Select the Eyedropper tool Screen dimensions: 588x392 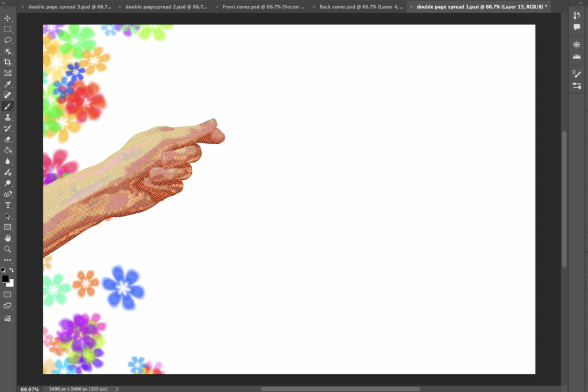click(x=8, y=84)
